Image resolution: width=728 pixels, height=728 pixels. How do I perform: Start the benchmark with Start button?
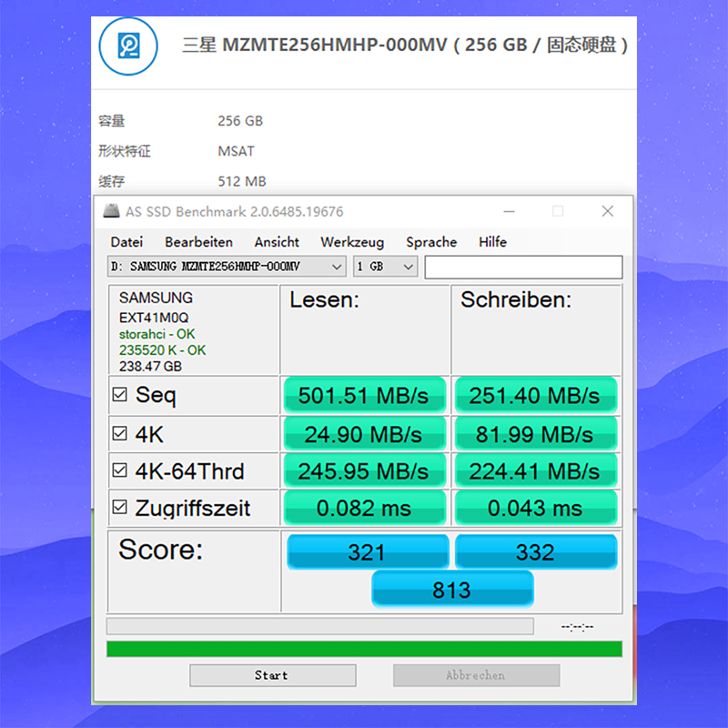(x=272, y=675)
